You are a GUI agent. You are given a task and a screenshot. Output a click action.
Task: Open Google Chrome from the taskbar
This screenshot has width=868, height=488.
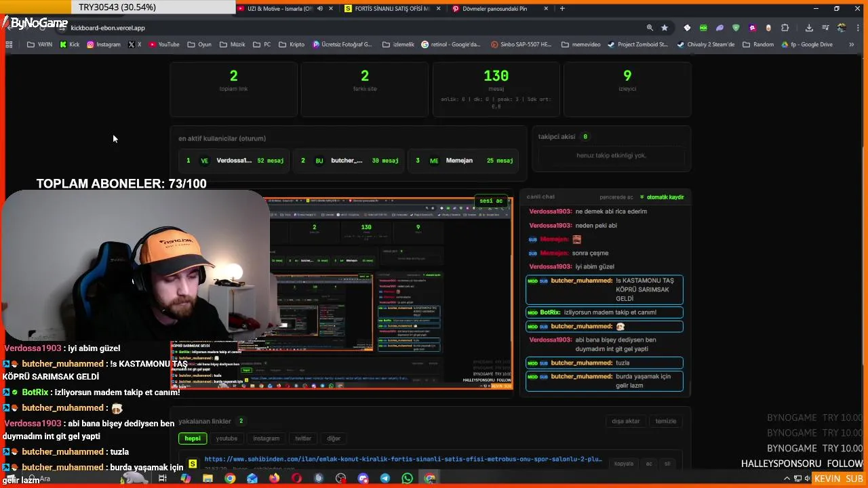pyautogui.click(x=230, y=479)
